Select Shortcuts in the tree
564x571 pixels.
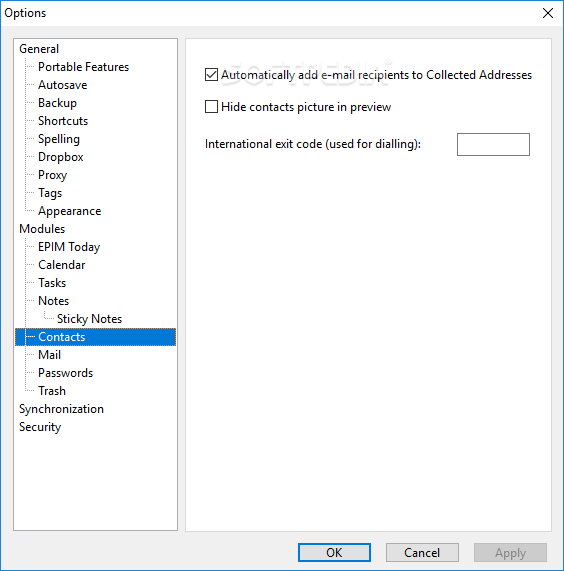point(63,121)
